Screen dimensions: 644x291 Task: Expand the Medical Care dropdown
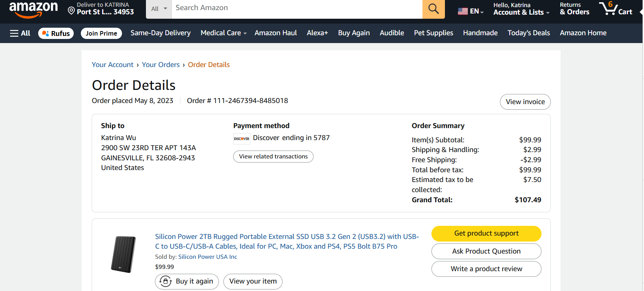coord(223,33)
